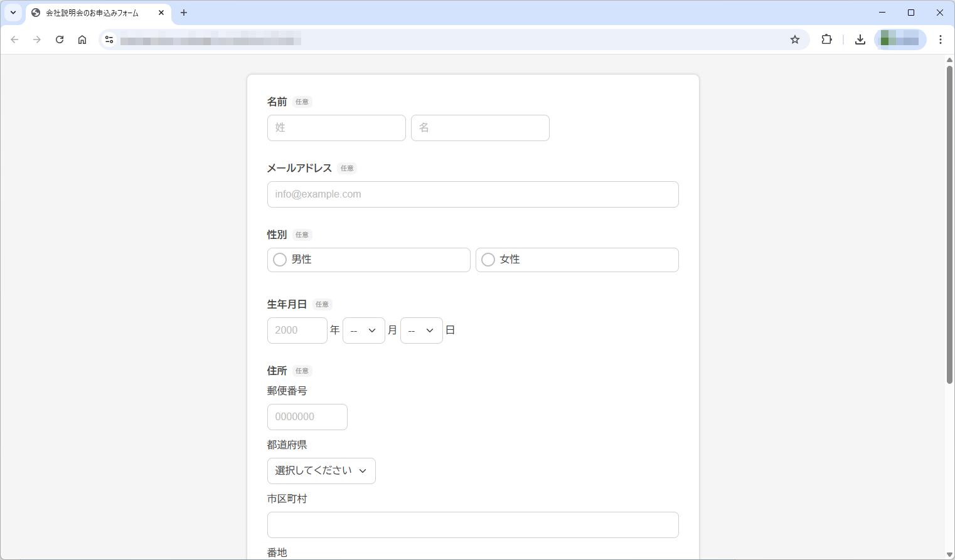Open the browser extensions puzzle icon
955x560 pixels.
[826, 39]
